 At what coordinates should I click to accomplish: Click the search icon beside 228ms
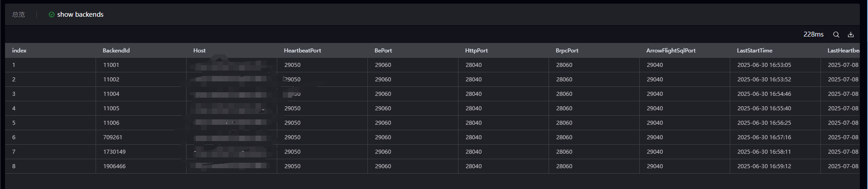[836, 34]
